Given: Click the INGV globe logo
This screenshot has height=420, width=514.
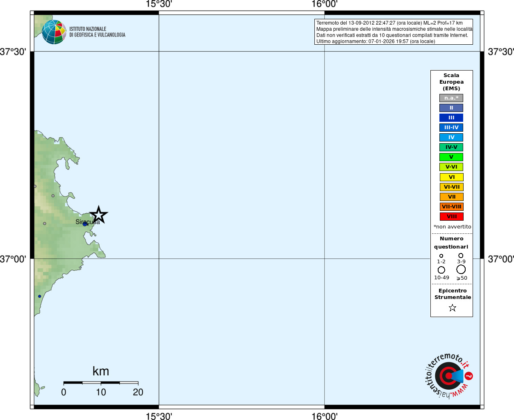Looking at the screenshot, I should click(x=54, y=32).
